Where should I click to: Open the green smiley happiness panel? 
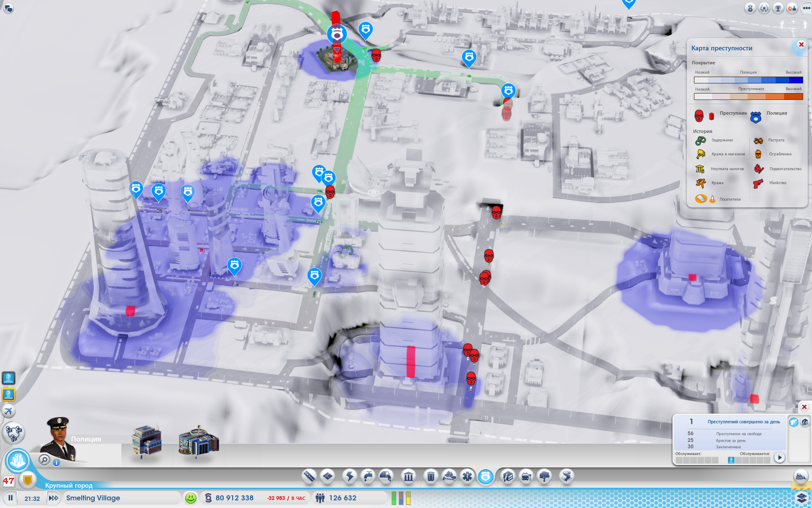pos(191,498)
